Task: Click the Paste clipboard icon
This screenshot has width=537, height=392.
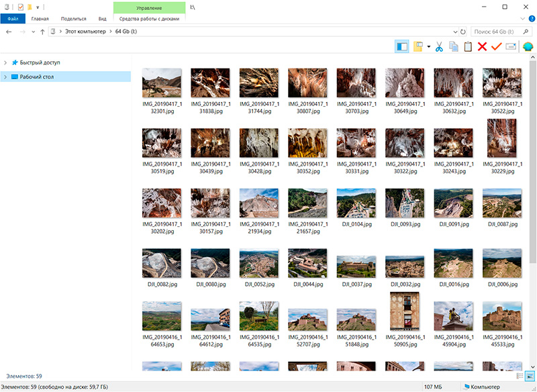Action: (468, 47)
